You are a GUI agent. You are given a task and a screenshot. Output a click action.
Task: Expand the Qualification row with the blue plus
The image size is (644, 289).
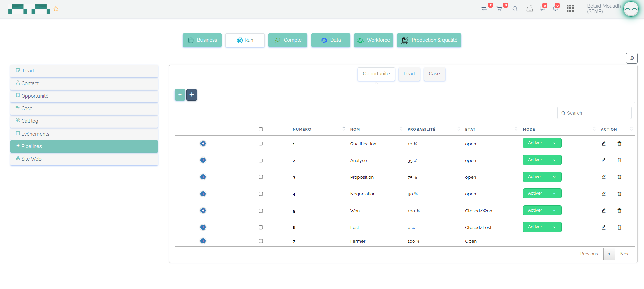click(203, 144)
